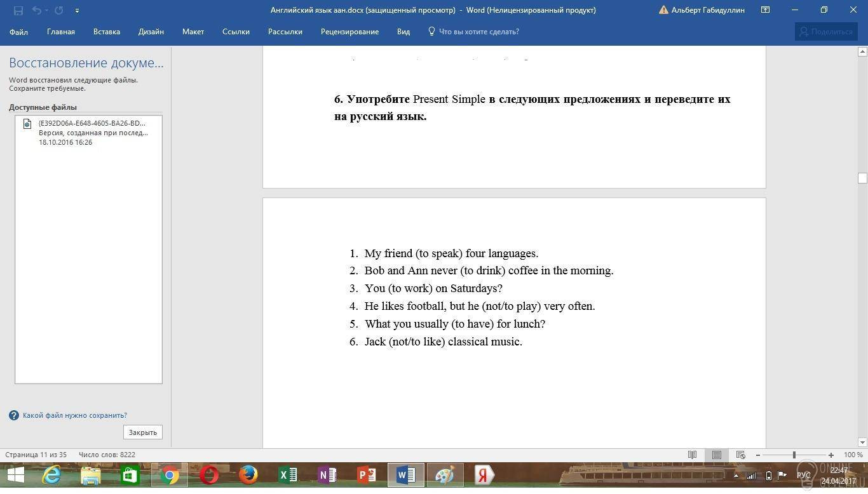Open Ribbon Display Options icon
This screenshot has width=868, height=494.
point(766,10)
